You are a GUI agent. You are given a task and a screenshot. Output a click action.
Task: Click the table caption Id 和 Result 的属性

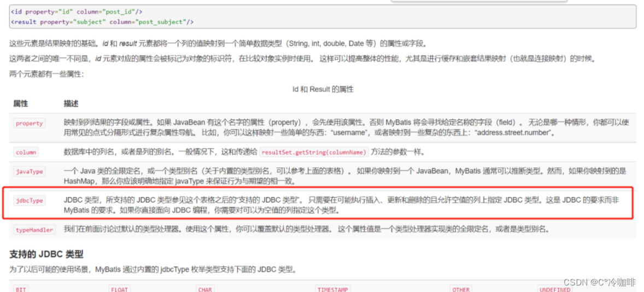(x=323, y=89)
